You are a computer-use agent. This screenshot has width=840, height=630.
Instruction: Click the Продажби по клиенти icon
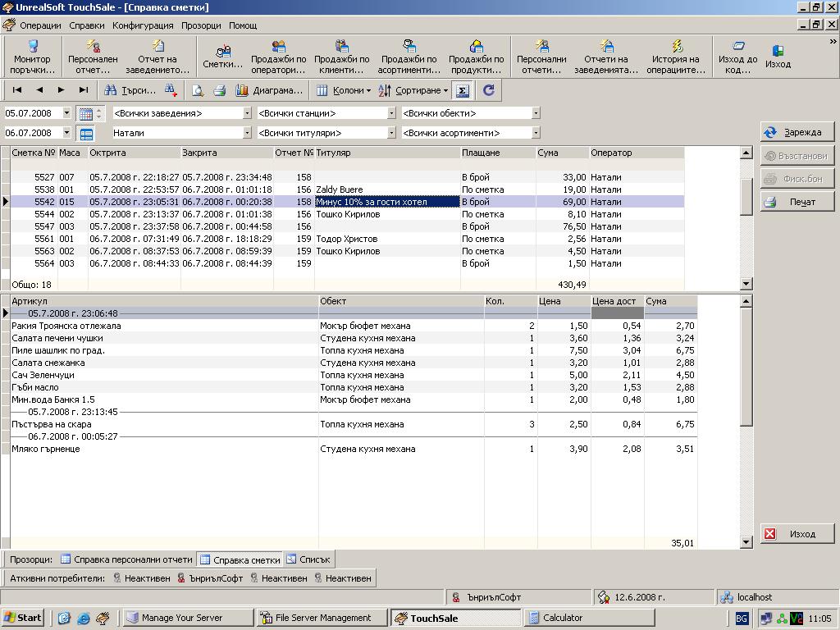click(x=343, y=56)
